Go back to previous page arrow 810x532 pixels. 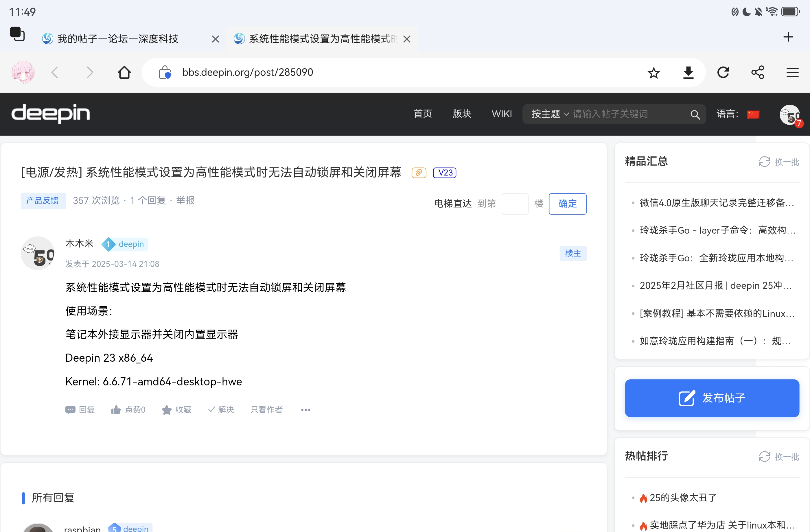55,73
